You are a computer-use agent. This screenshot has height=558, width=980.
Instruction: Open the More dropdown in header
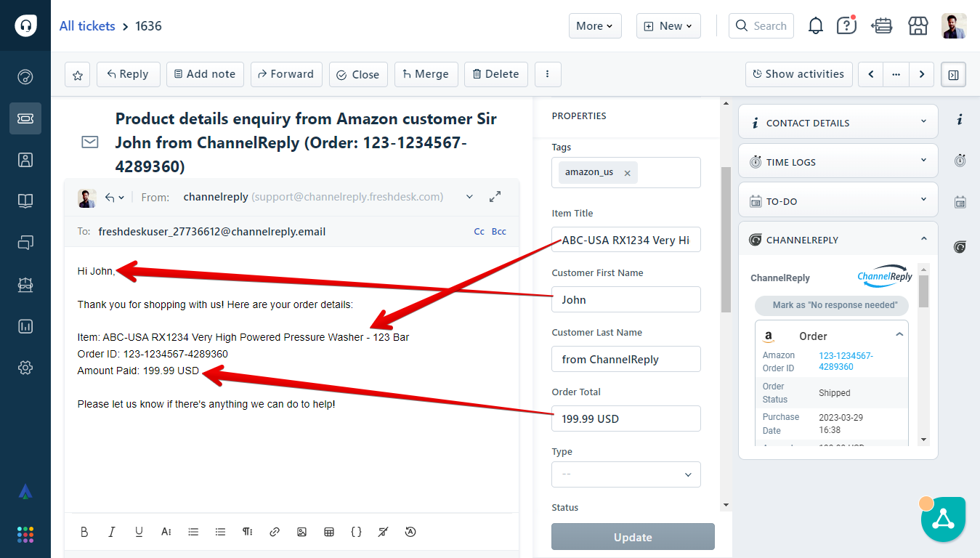595,26
